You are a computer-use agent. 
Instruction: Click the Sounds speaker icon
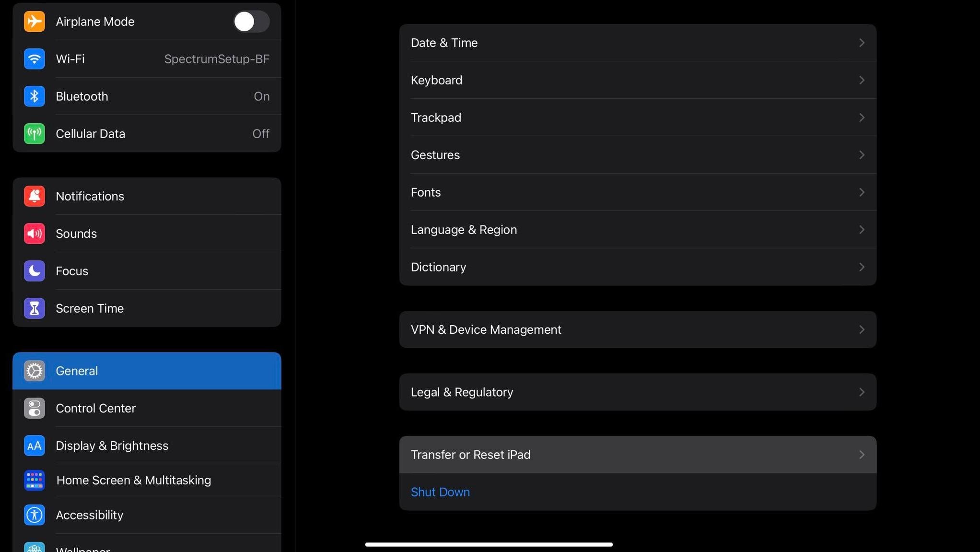[34, 234]
